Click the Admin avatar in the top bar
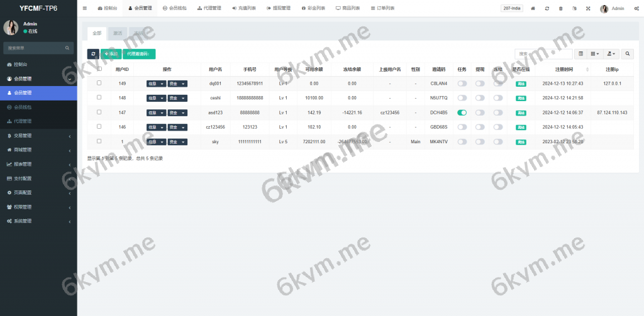 pos(604,9)
